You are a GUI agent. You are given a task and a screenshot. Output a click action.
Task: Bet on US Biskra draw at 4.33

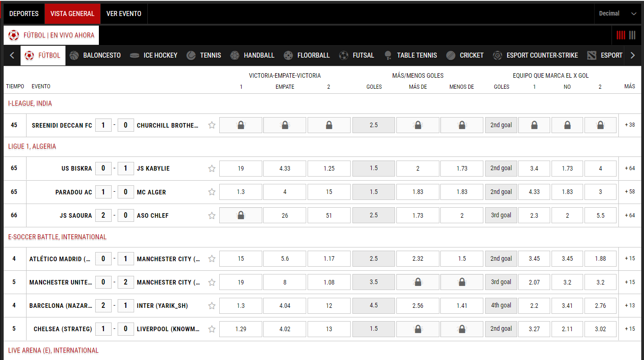(x=285, y=168)
